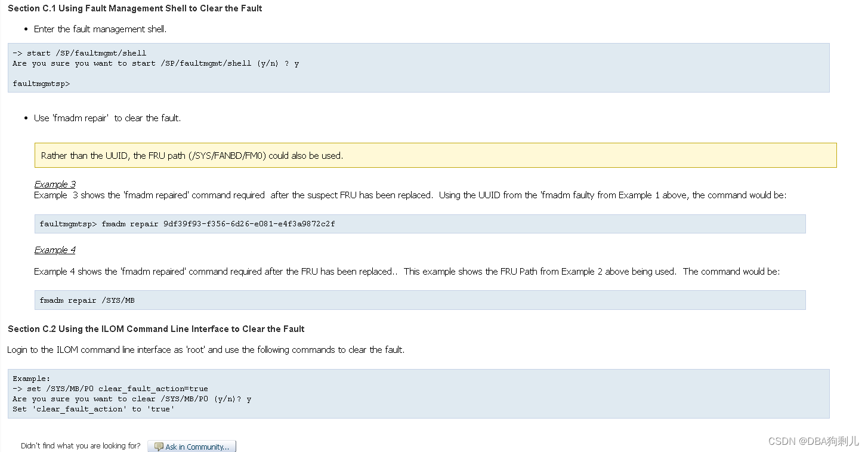Click the line '-> start /SP/faultmgmt/shell'

point(79,53)
